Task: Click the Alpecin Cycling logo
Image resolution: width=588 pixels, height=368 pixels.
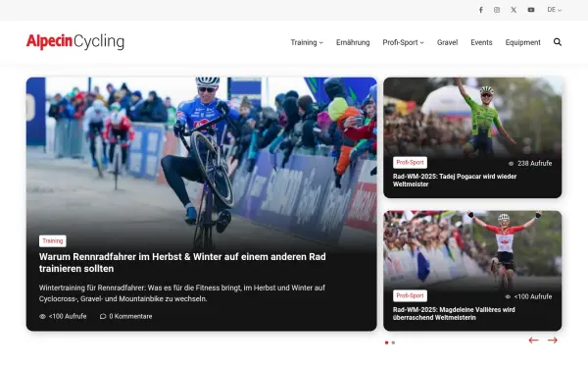Action: (75, 41)
